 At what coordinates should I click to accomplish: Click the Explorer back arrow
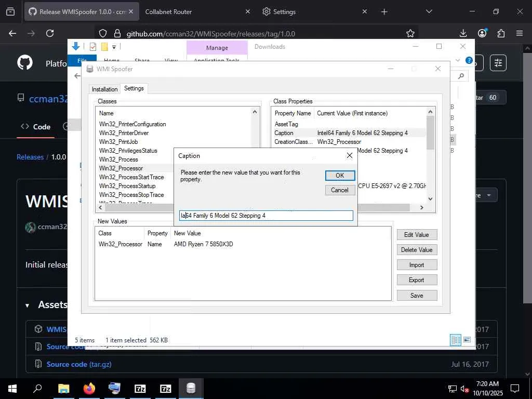[x=77, y=76]
